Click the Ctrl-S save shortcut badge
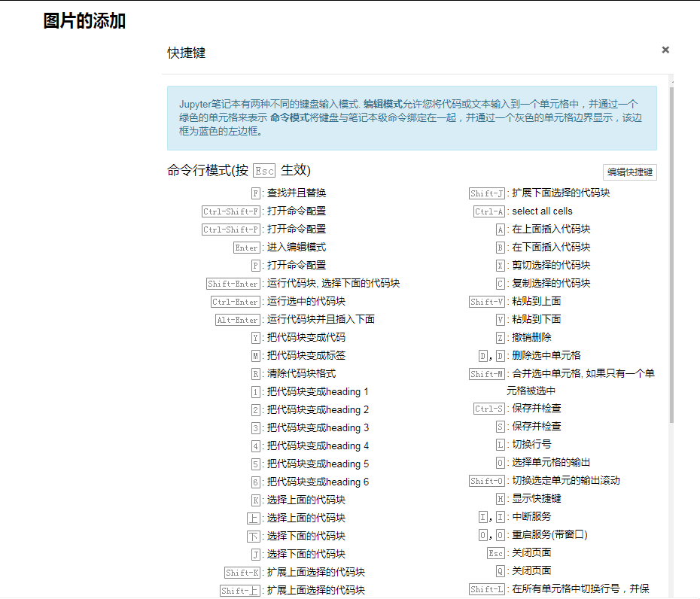The height and width of the screenshot is (599, 700). pos(491,409)
